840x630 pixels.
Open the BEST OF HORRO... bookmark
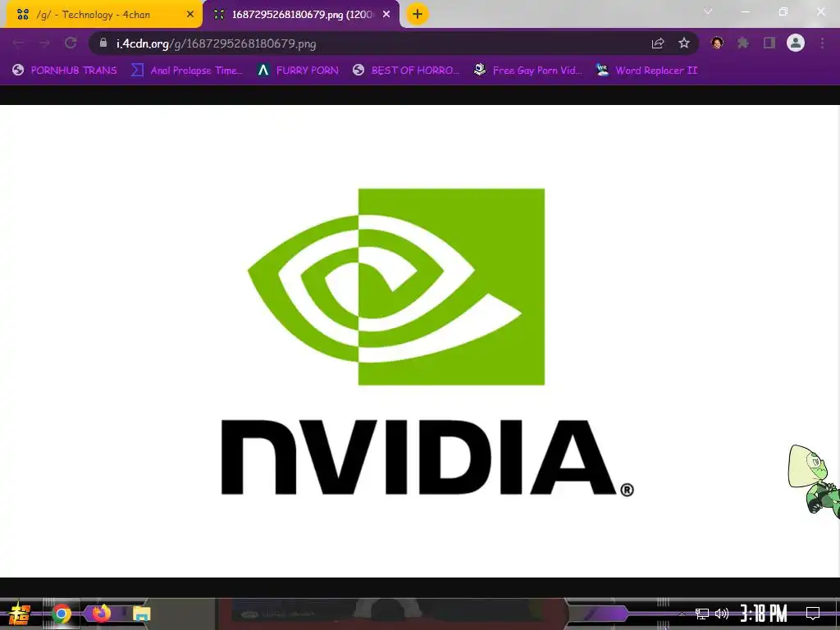point(407,71)
